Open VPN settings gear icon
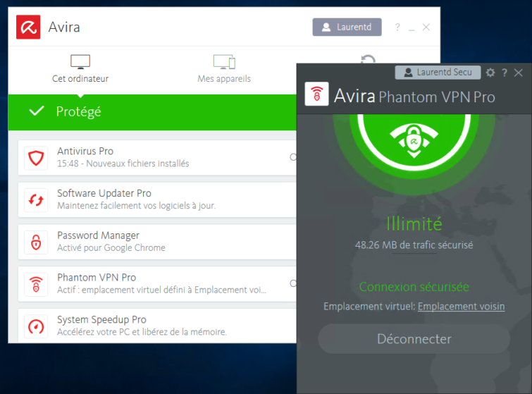 [x=490, y=73]
